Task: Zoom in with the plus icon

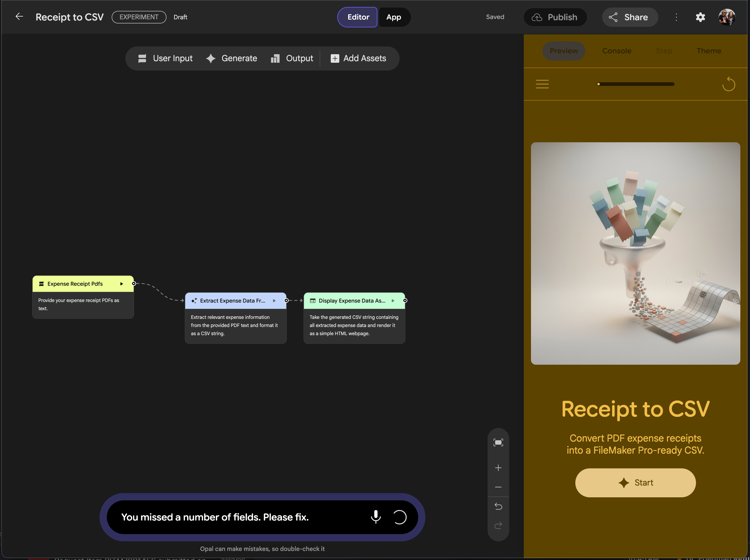Action: pos(498,468)
